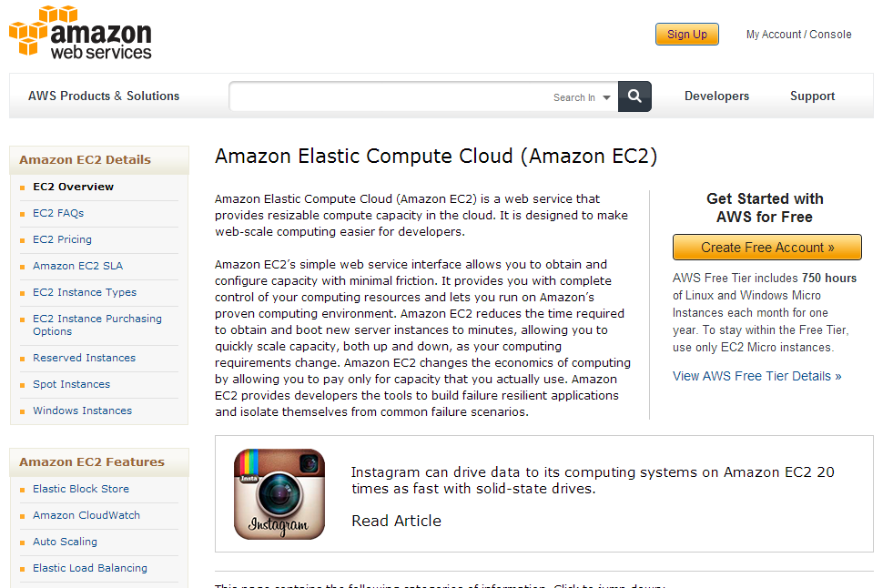Click inside the search text field
Image resolution: width=893 pixels, height=588 pixels.
tap(391, 96)
